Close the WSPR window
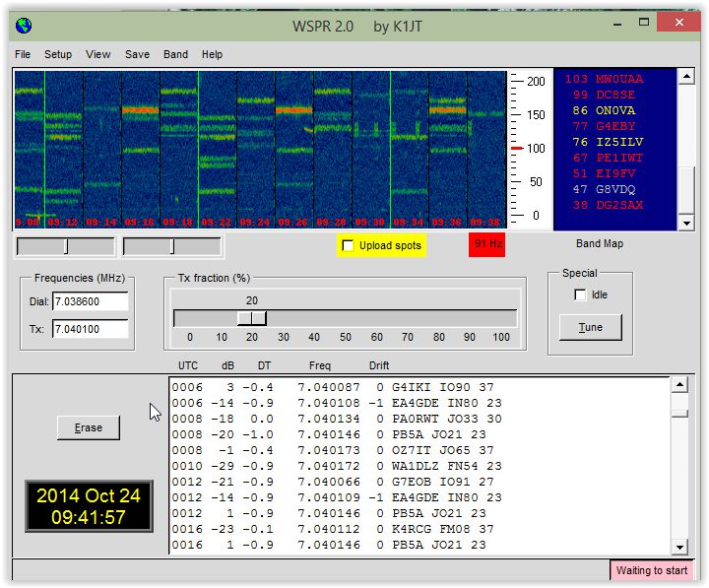 pyautogui.click(x=678, y=23)
